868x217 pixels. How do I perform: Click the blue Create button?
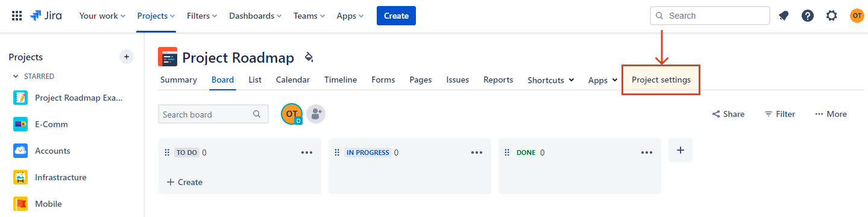point(396,16)
